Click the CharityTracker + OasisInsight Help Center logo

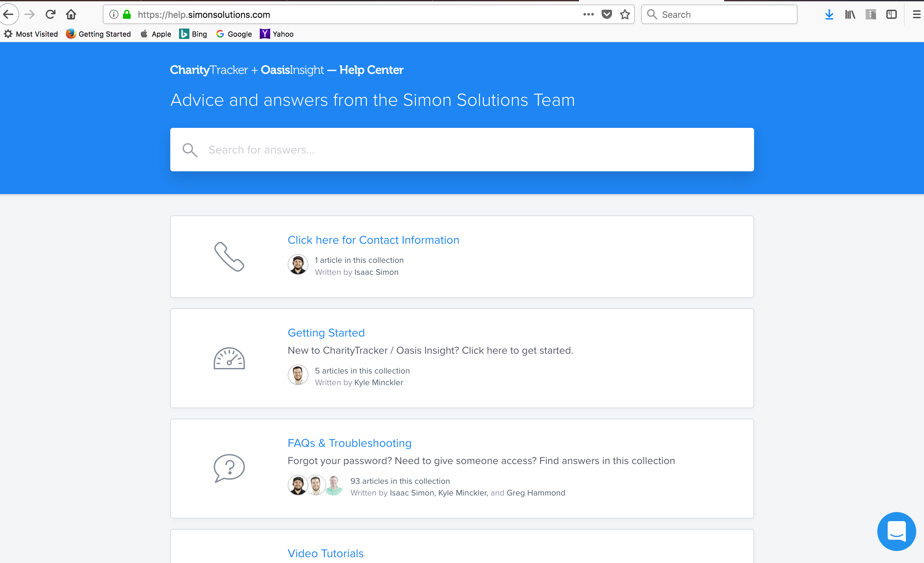point(286,70)
